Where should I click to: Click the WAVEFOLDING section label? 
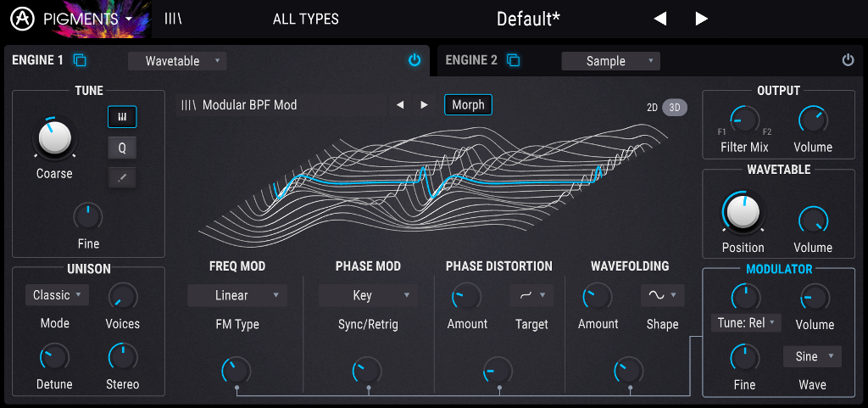pyautogui.click(x=630, y=266)
